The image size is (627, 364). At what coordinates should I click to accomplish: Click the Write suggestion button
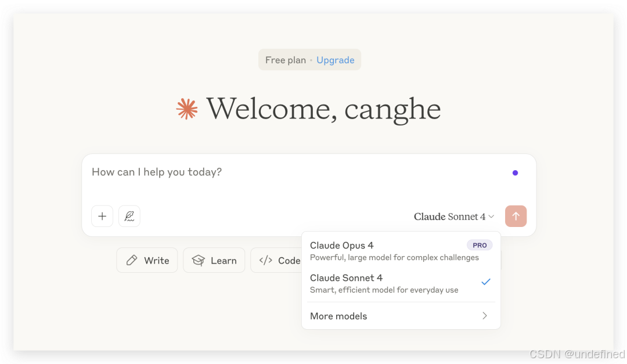point(147,261)
